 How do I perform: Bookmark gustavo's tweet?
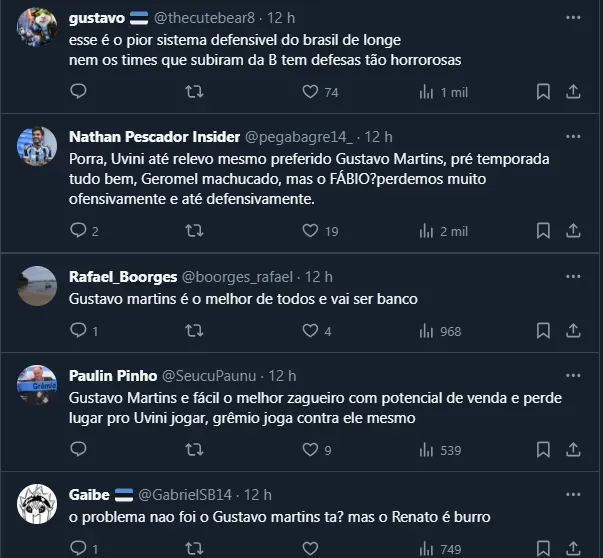543,92
